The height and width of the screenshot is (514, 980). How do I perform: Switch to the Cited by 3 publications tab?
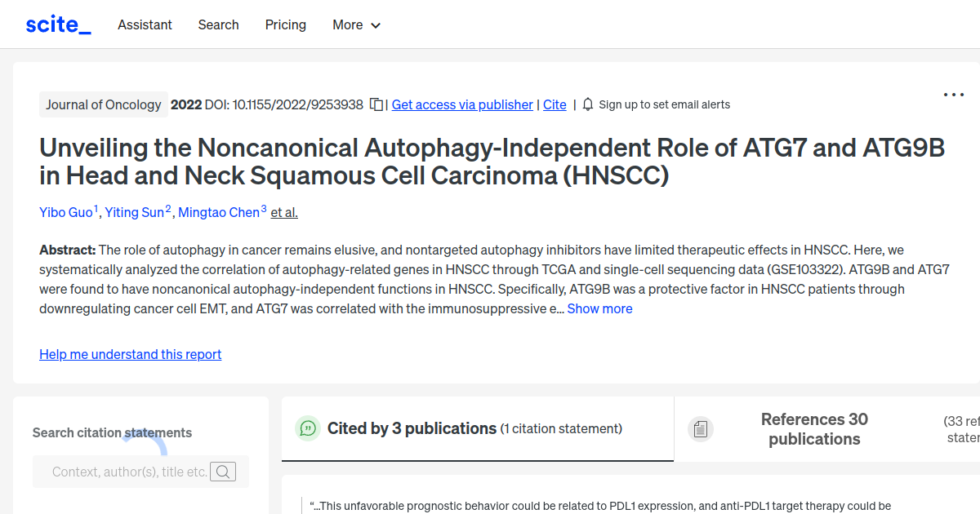412,428
